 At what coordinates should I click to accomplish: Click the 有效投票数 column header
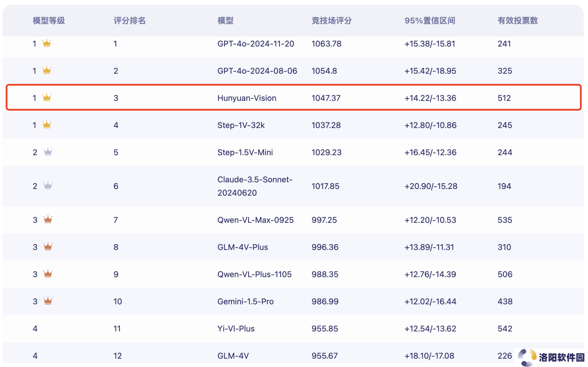517,21
